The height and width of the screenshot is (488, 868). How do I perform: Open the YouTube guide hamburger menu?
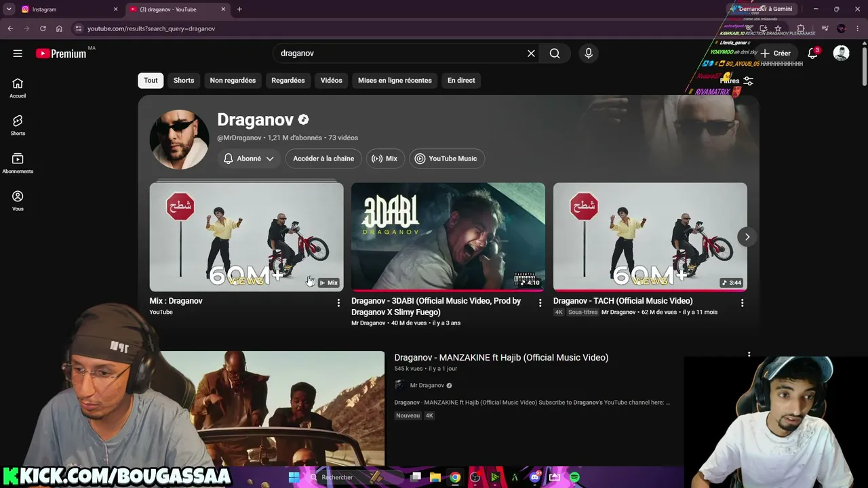(18, 54)
